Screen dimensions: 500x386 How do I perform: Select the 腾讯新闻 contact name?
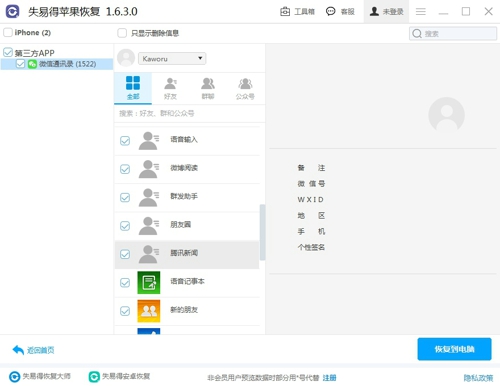[x=184, y=253]
